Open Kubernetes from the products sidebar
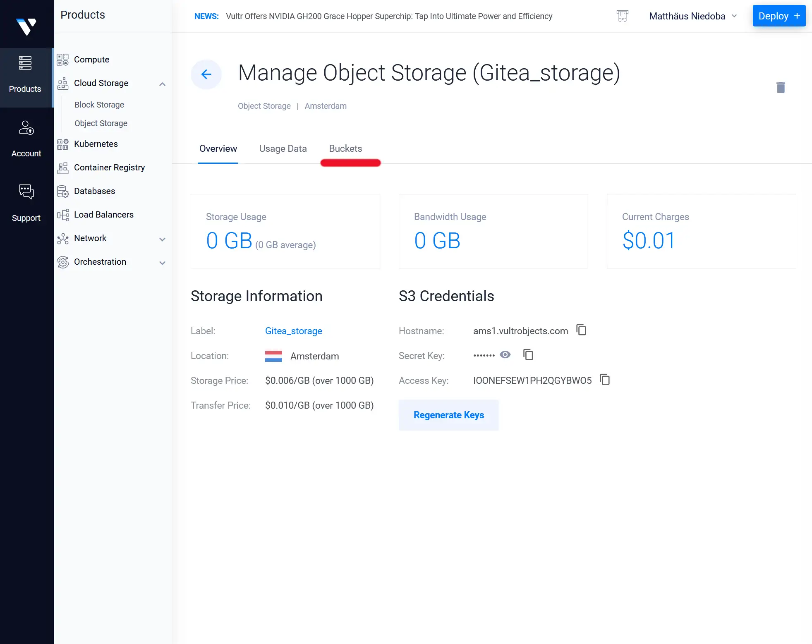 [96, 144]
